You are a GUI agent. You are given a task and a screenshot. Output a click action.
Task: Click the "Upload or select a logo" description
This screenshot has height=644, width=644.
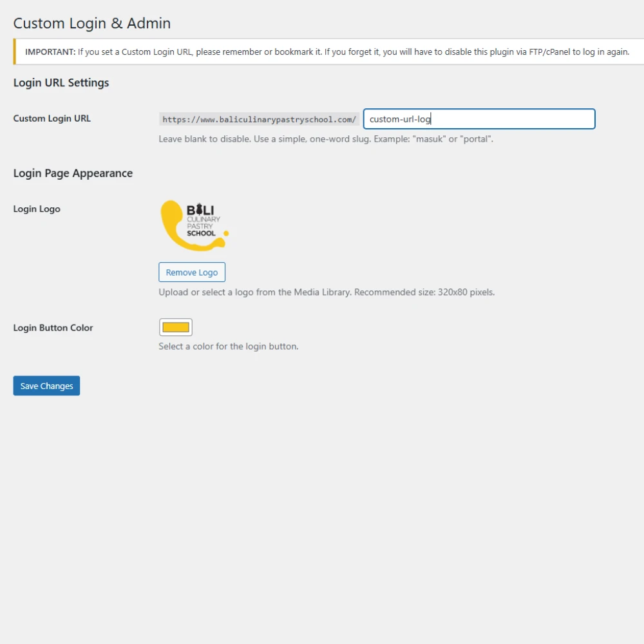(x=327, y=292)
